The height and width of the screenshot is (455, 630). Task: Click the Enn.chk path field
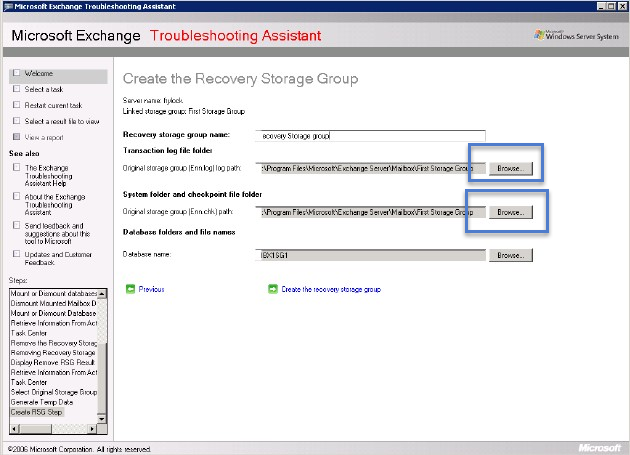tap(370, 212)
